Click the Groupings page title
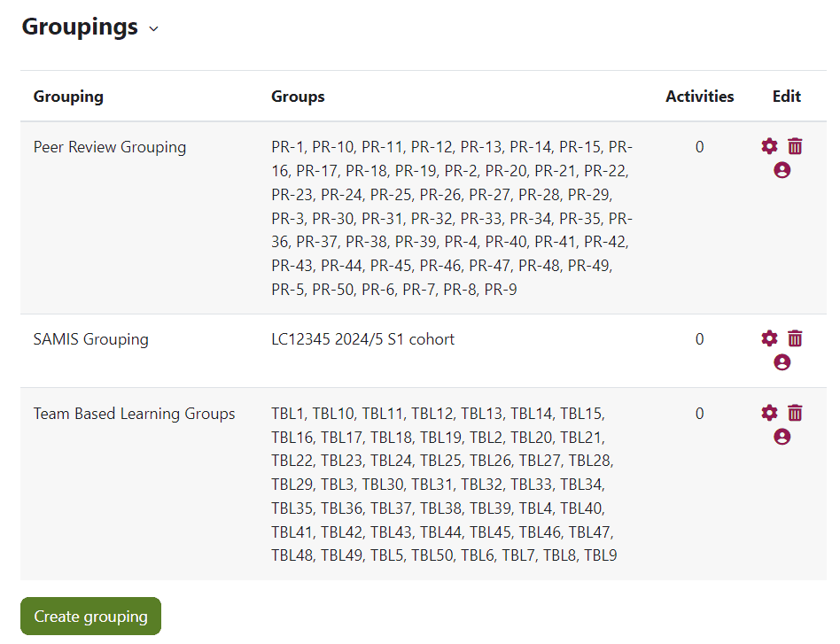 tap(80, 27)
